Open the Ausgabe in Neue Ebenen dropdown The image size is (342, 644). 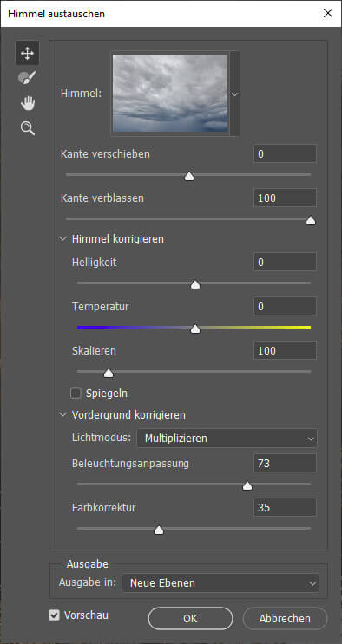pyautogui.click(x=220, y=582)
